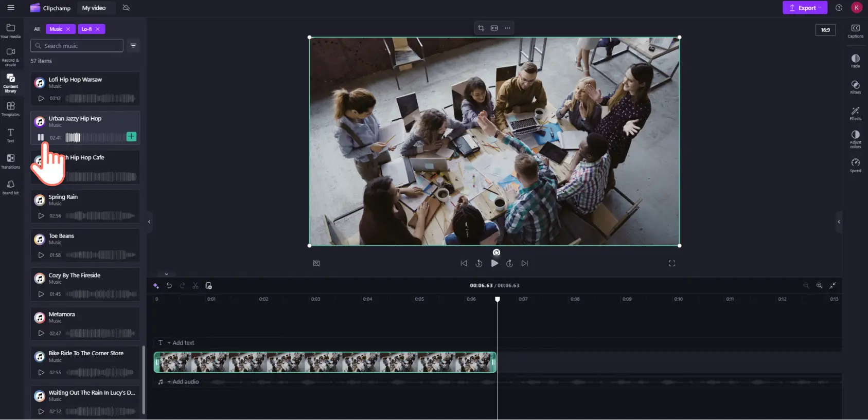Open Speed settings
Image resolution: width=868 pixels, height=420 pixels.
[x=855, y=166]
